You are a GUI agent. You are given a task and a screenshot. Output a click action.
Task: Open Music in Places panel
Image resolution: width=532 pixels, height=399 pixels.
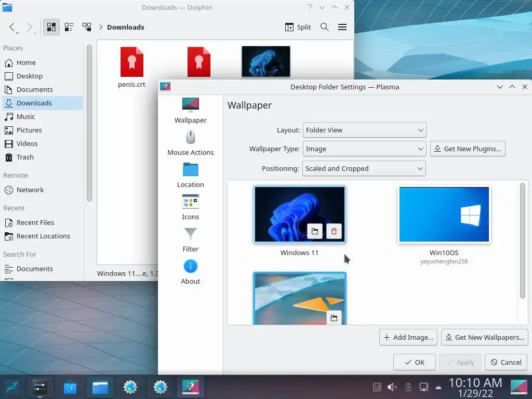point(43,117)
